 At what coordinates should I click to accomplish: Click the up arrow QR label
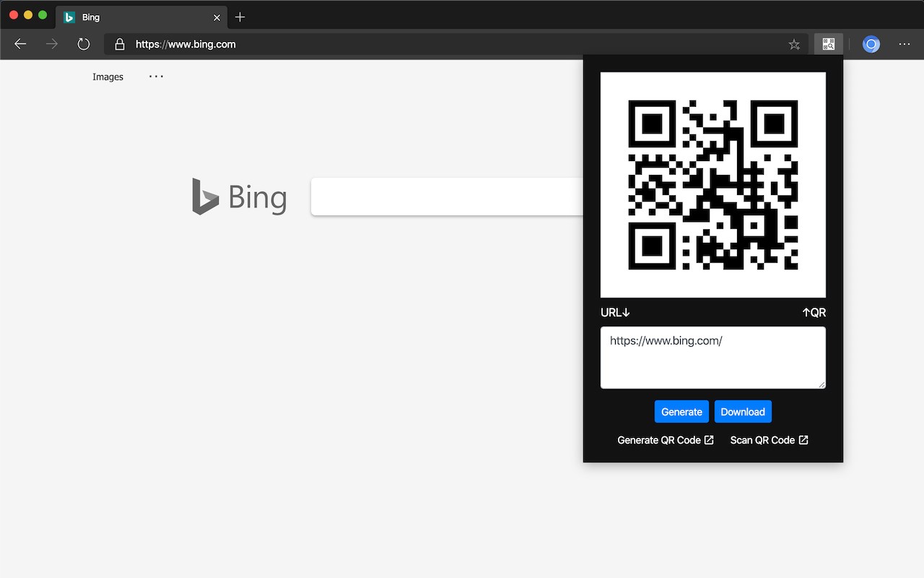[x=814, y=312]
